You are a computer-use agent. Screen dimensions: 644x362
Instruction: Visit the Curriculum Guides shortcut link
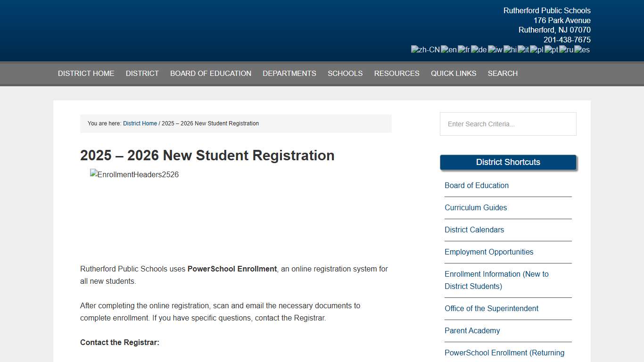click(x=476, y=207)
